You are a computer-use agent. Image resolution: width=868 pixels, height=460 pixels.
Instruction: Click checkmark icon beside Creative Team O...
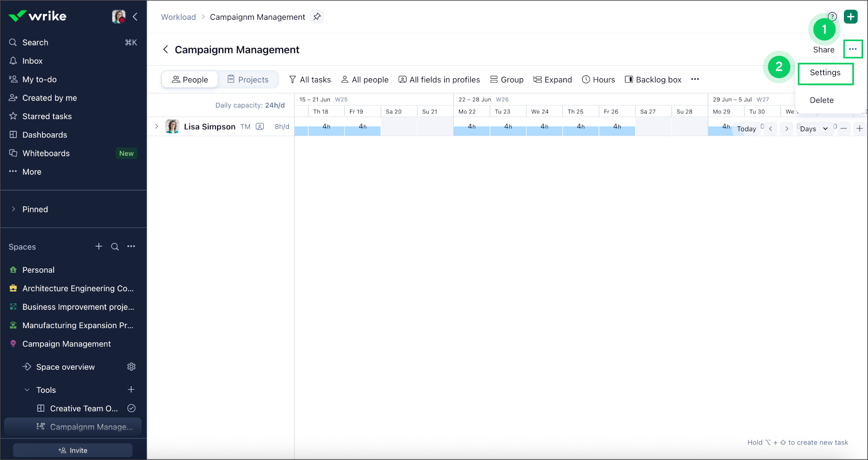(131, 408)
